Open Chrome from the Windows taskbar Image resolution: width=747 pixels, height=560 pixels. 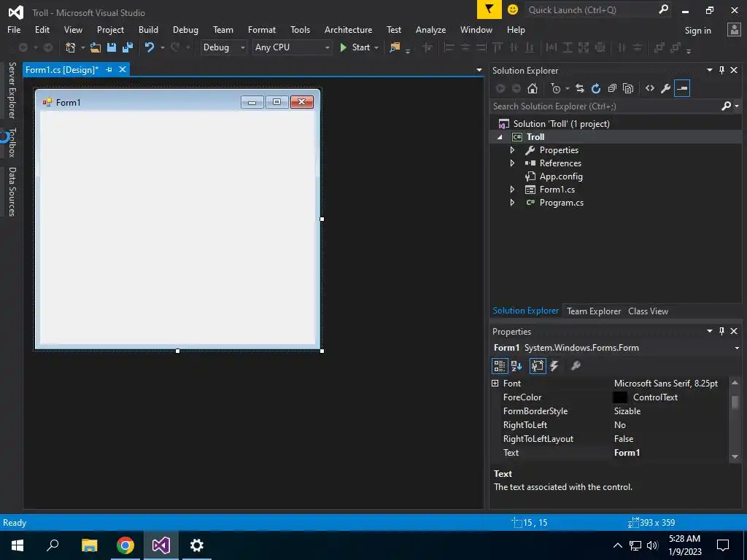click(125, 545)
